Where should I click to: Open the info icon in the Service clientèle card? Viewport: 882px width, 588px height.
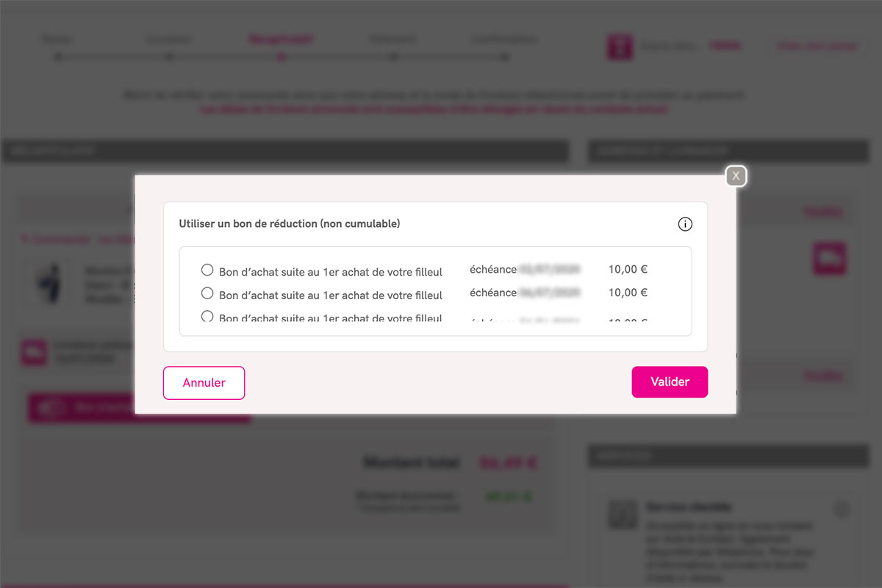coord(842,509)
